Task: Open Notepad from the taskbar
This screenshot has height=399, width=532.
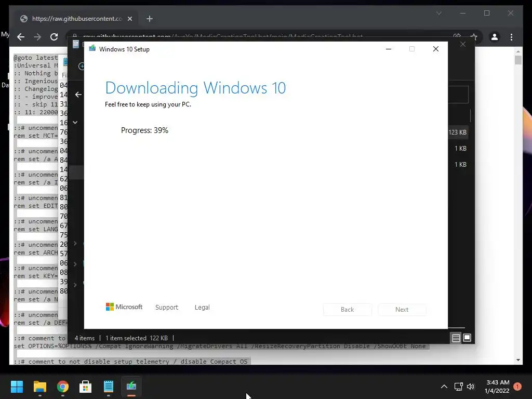Action: (x=109, y=387)
